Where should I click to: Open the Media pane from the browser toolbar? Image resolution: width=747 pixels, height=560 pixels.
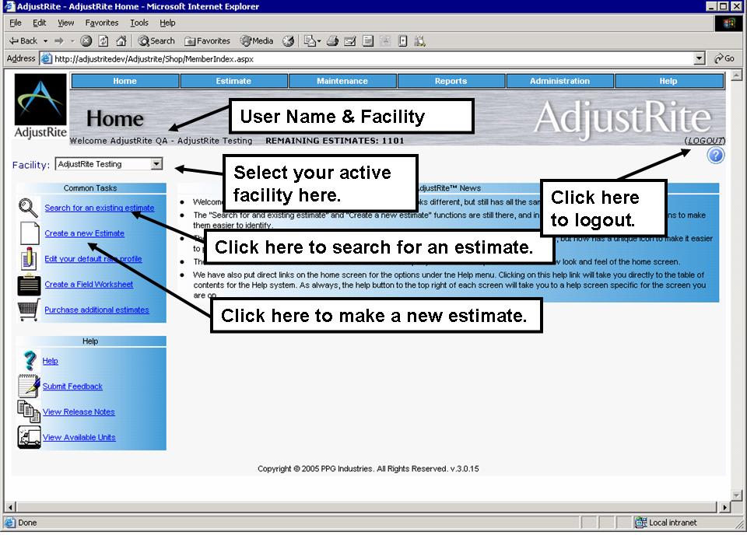tap(257, 41)
